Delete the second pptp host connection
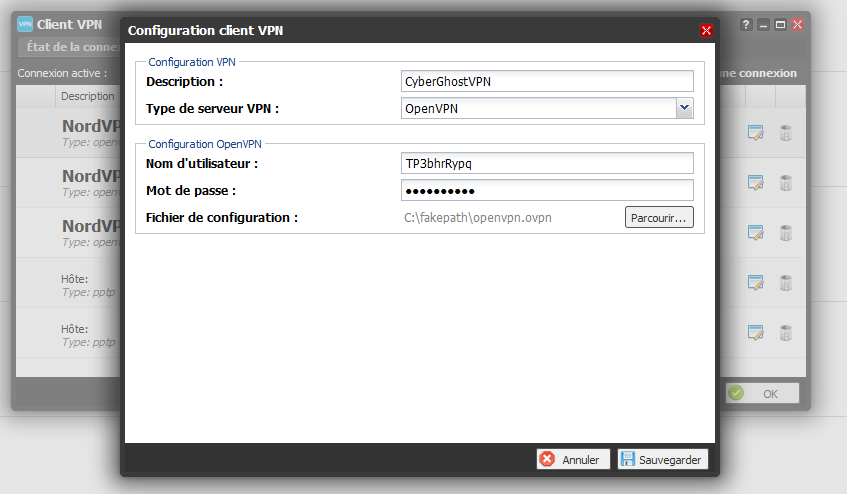Viewport: 847px width, 494px height. click(786, 333)
